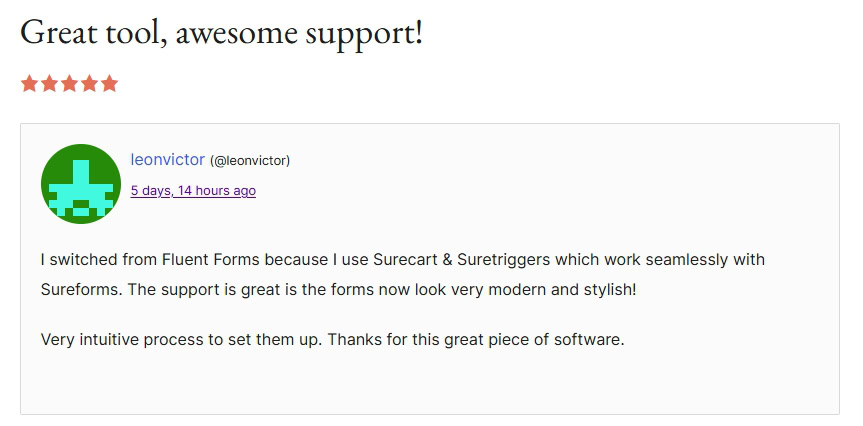
Task: Click the first rating star
Action: [x=29, y=84]
